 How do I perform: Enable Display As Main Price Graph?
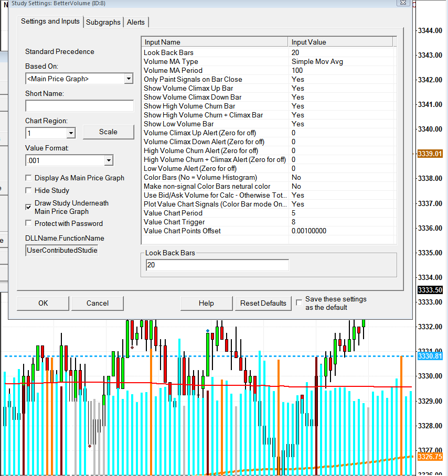[29, 178]
